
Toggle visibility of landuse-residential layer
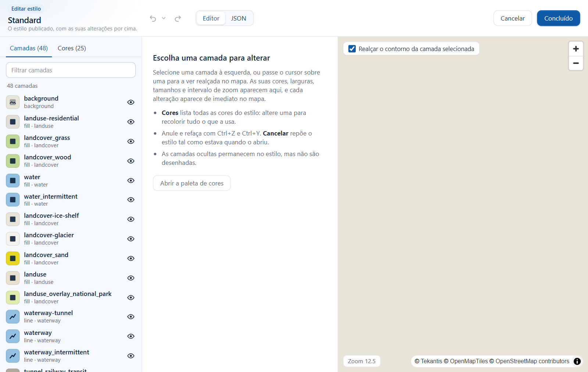point(131,122)
